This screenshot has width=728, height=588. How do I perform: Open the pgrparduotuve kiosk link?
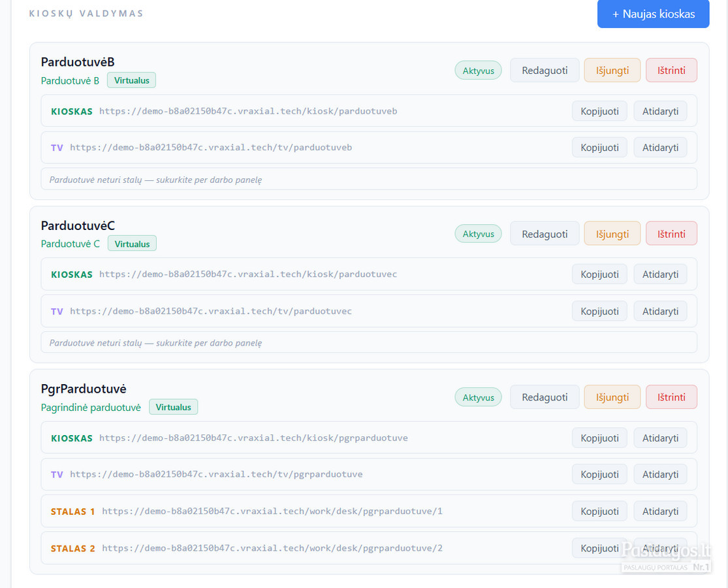(x=660, y=438)
